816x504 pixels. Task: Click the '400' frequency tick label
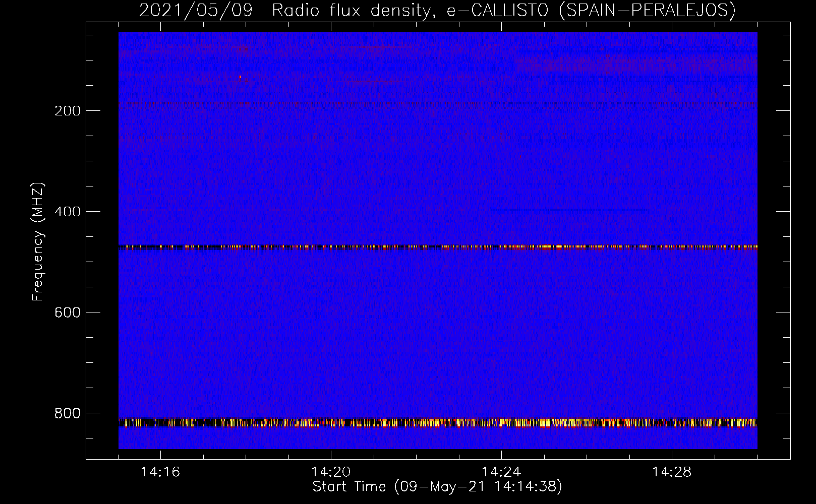(67, 212)
